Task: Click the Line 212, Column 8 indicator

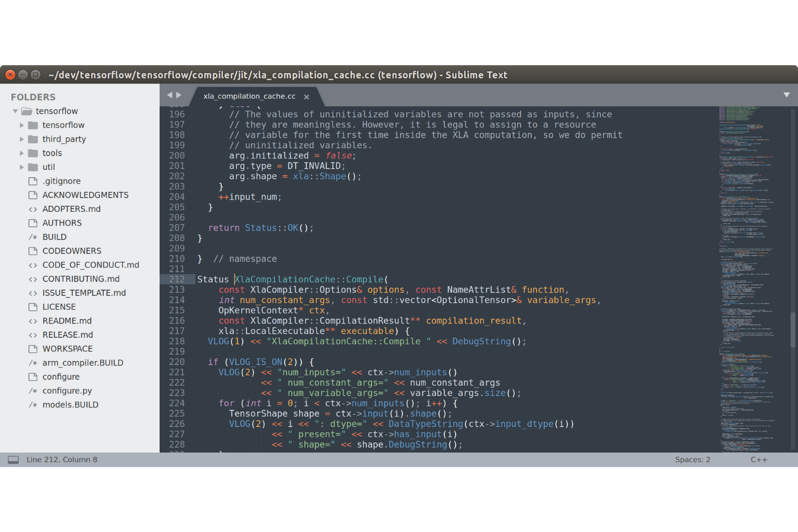Action: point(62,459)
